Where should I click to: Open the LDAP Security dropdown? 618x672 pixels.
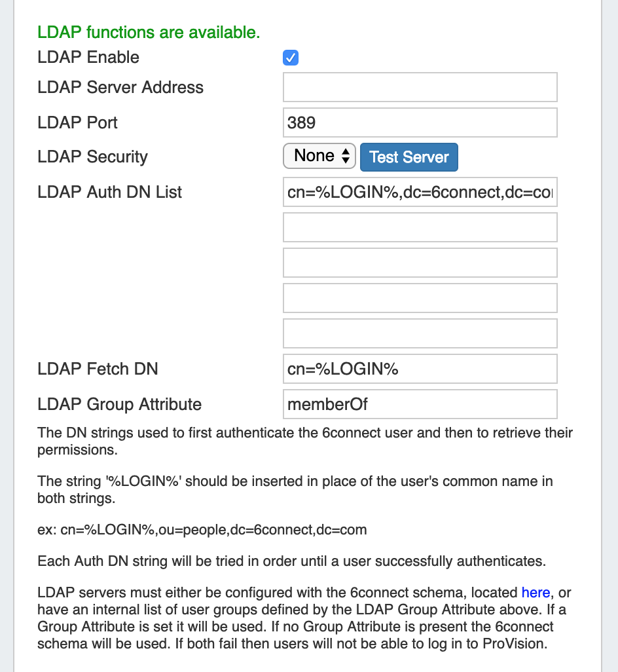pyautogui.click(x=319, y=157)
